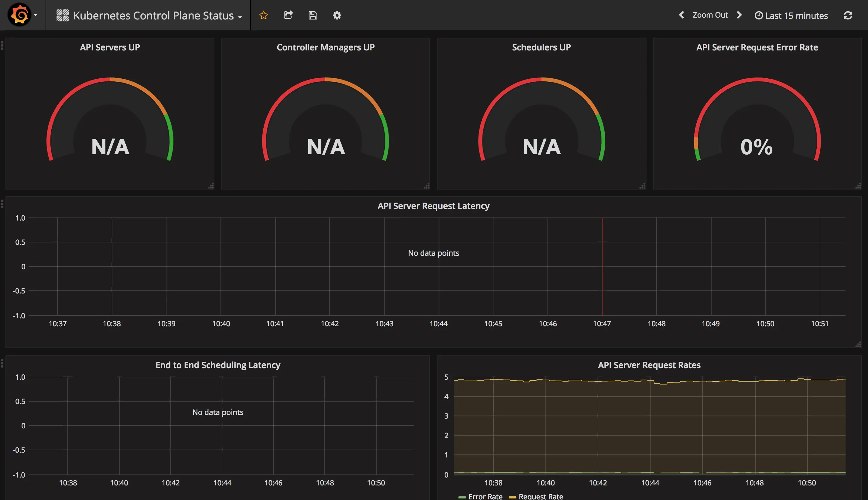
Task: Open row menu handle beside Request Latency
Action: [2, 204]
